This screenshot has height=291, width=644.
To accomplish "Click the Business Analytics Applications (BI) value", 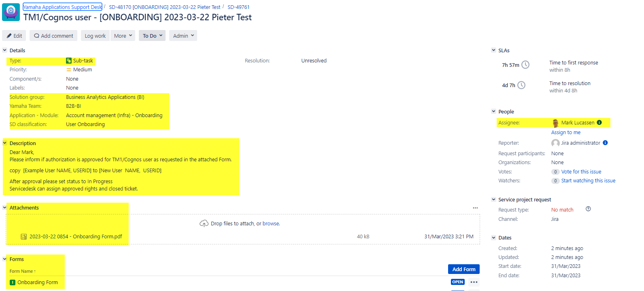I will coord(105,97).
